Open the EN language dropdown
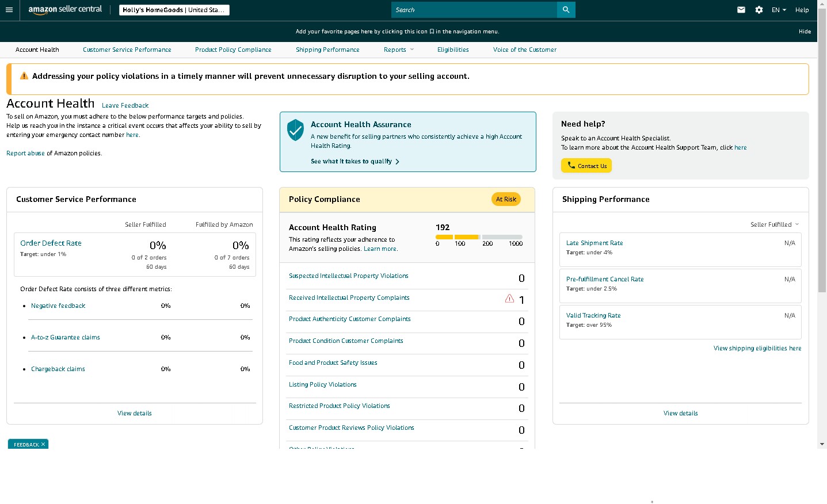 click(779, 10)
